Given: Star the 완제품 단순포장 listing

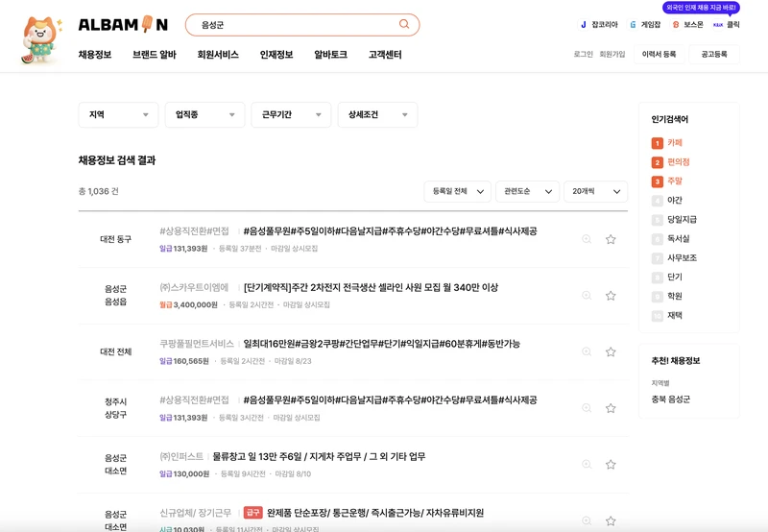Looking at the screenshot, I should [x=611, y=520].
